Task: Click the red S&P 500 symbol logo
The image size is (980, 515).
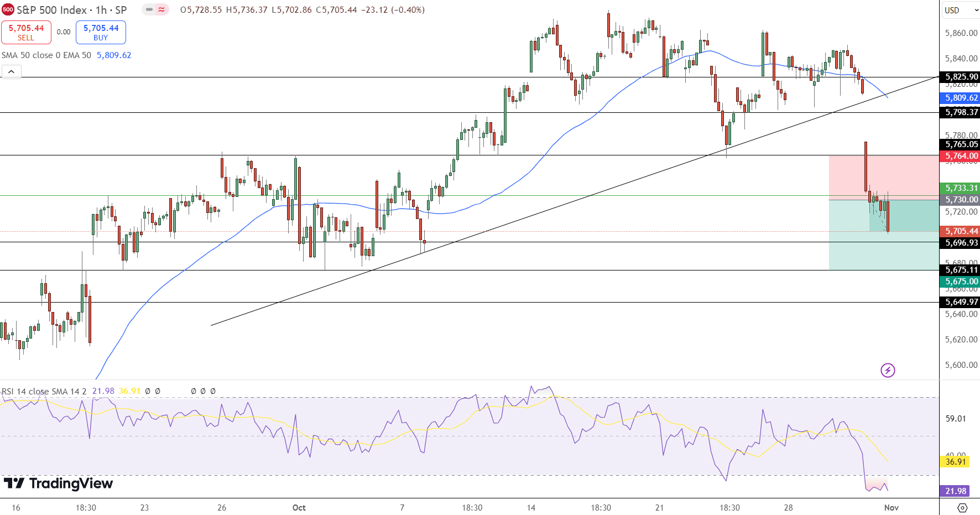Action: coord(8,10)
